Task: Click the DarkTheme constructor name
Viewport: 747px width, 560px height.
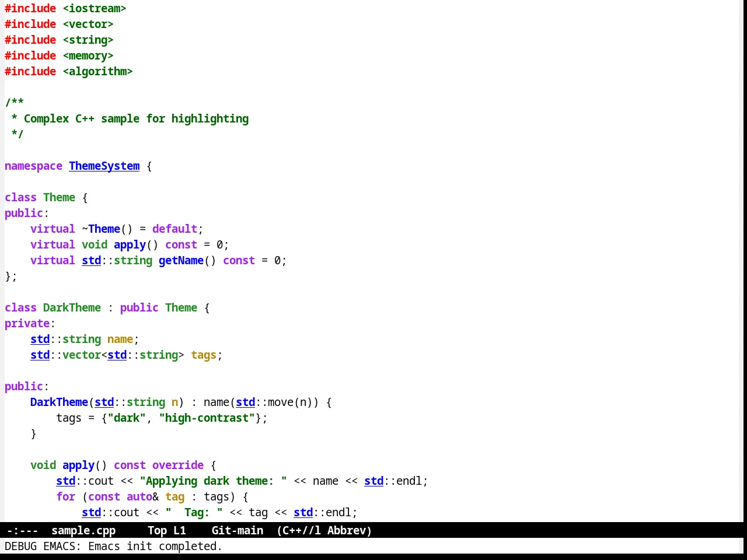Action: 59,402
